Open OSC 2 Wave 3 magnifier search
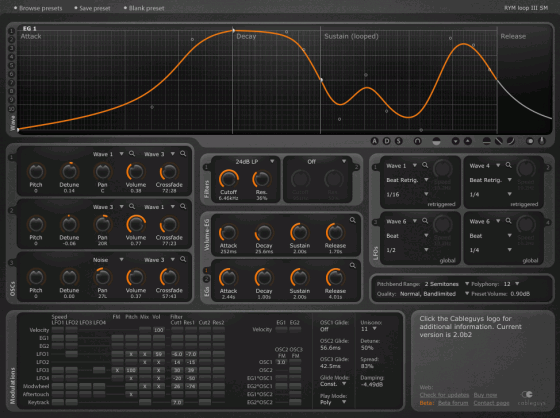The image size is (560, 418). tap(132, 206)
